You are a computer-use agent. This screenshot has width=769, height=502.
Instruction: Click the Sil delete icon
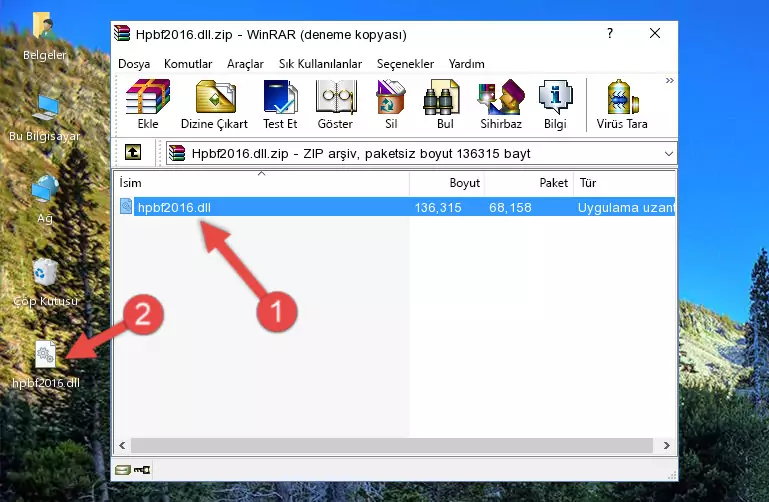pos(391,104)
